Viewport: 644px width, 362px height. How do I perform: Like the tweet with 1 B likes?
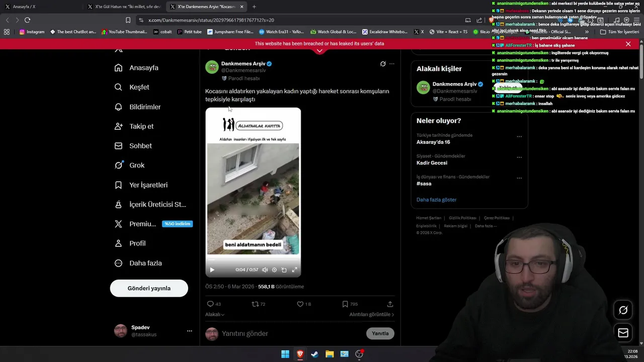(x=304, y=304)
